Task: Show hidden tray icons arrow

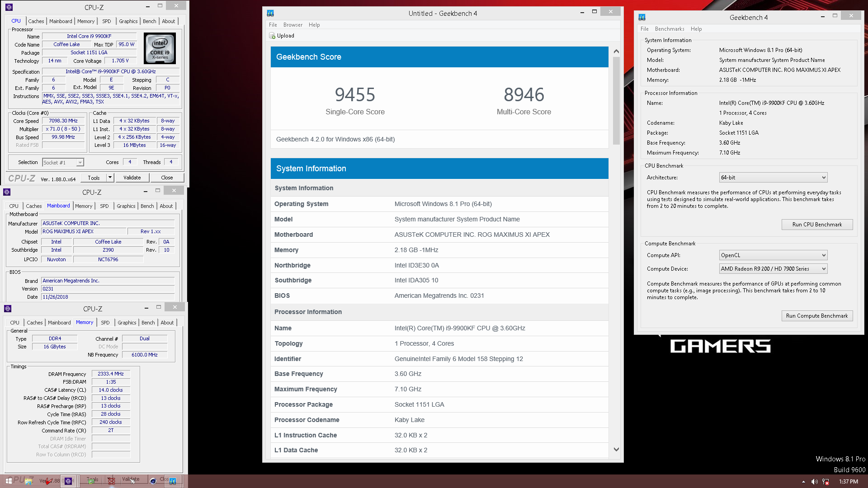Action: pyautogui.click(x=803, y=482)
